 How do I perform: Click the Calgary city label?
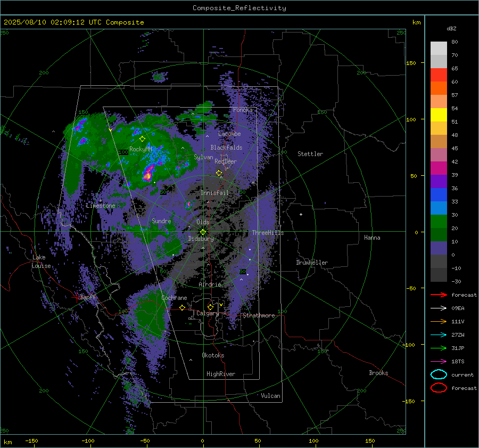pos(208,313)
